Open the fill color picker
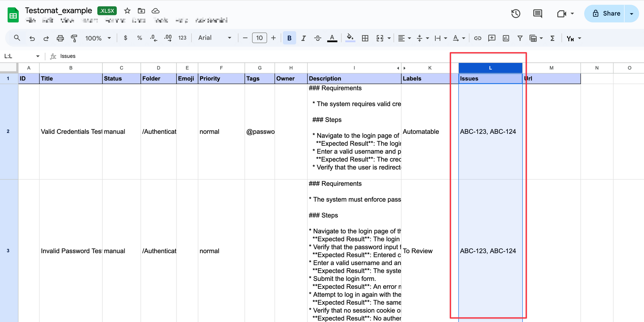644x322 pixels. (x=350, y=38)
